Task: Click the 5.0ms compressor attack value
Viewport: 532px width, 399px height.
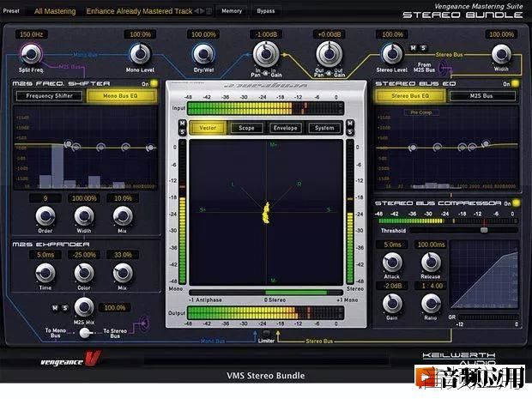Action: click(392, 245)
